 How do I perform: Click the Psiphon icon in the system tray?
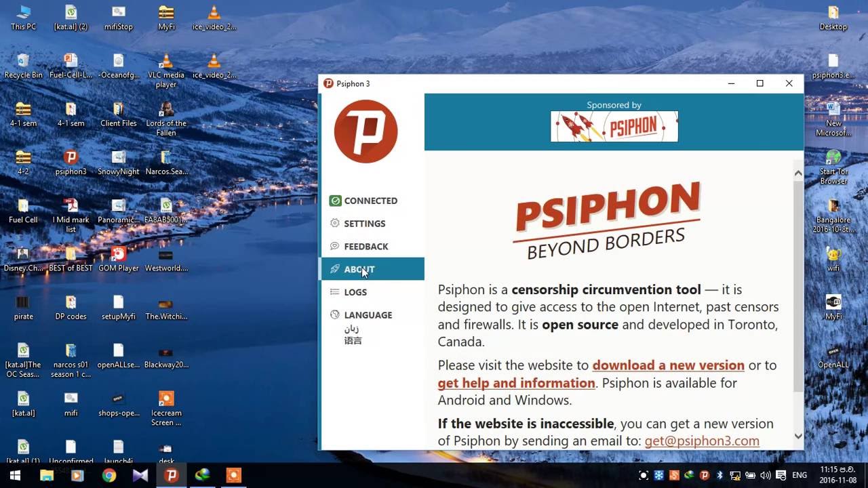coord(705,475)
